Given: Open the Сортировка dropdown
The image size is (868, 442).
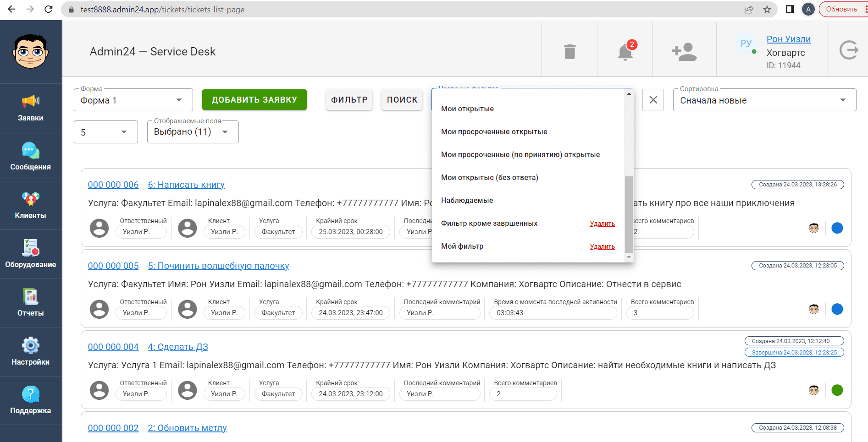Looking at the screenshot, I should pyautogui.click(x=764, y=100).
